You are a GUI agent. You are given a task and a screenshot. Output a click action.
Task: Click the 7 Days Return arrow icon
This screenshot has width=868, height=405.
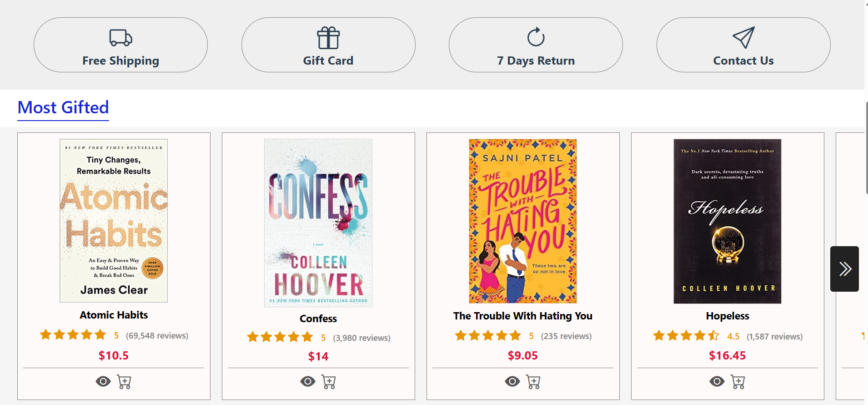pyautogui.click(x=536, y=37)
